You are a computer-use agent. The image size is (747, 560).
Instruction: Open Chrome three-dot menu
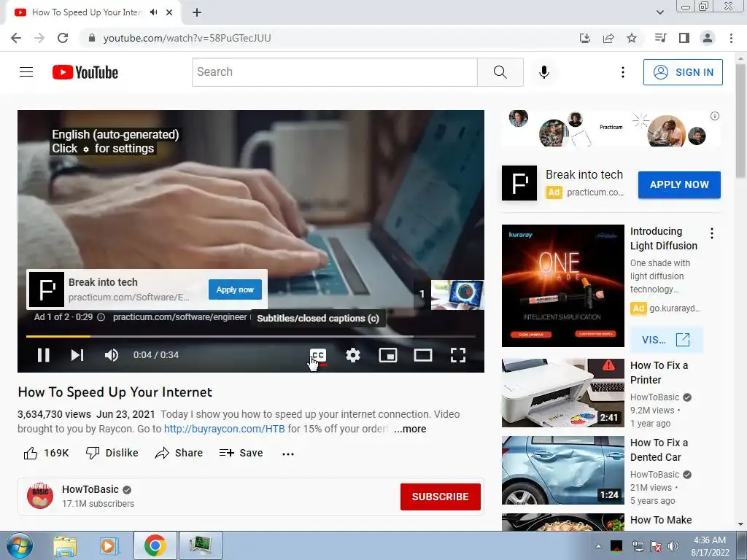coord(731,38)
